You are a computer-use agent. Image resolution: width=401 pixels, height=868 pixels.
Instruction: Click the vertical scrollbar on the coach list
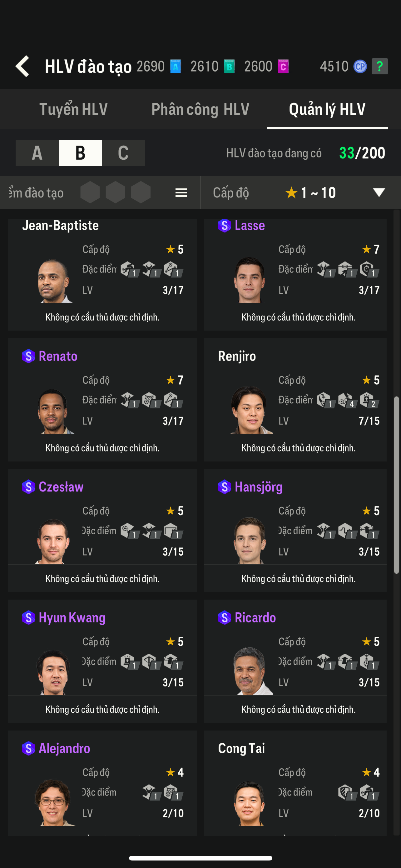pyautogui.click(x=397, y=485)
